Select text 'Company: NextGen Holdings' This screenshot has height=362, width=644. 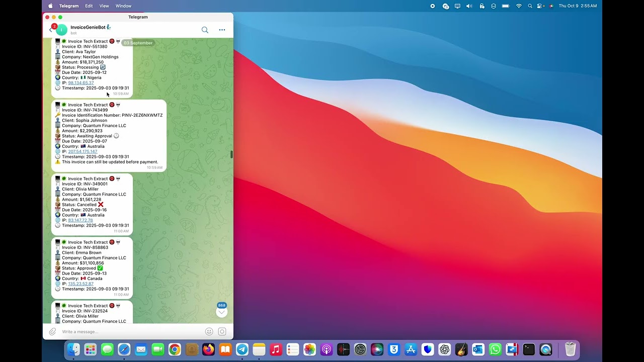(x=90, y=57)
